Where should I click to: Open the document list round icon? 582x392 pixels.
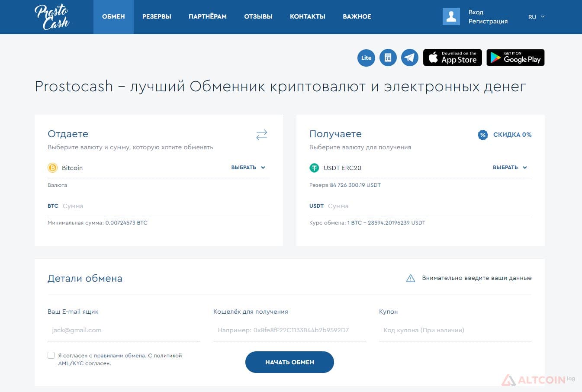click(388, 58)
